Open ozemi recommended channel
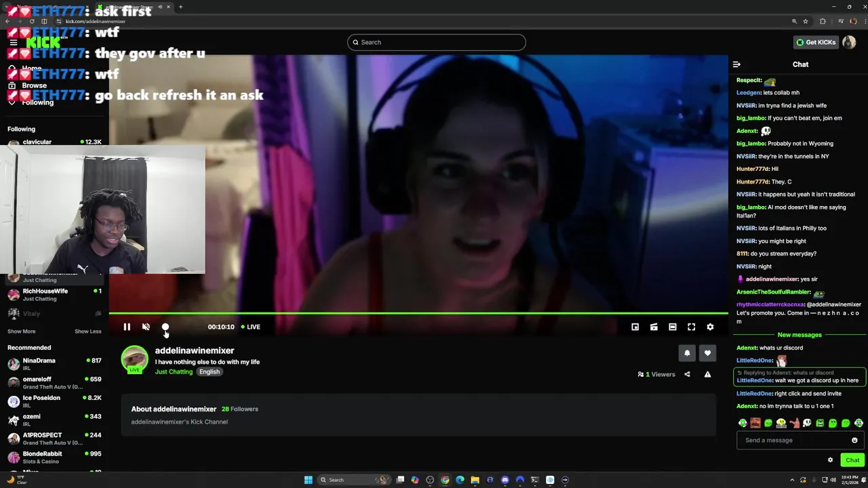The image size is (868, 488). 54,420
